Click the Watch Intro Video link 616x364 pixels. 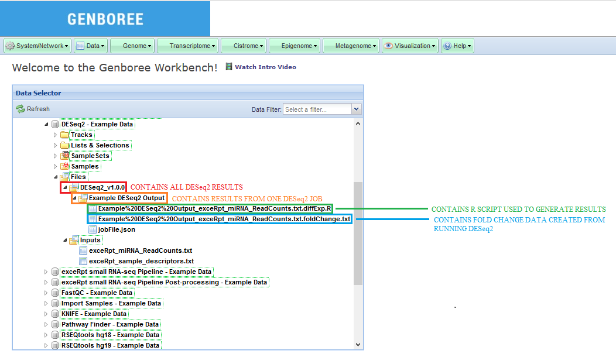265,67
